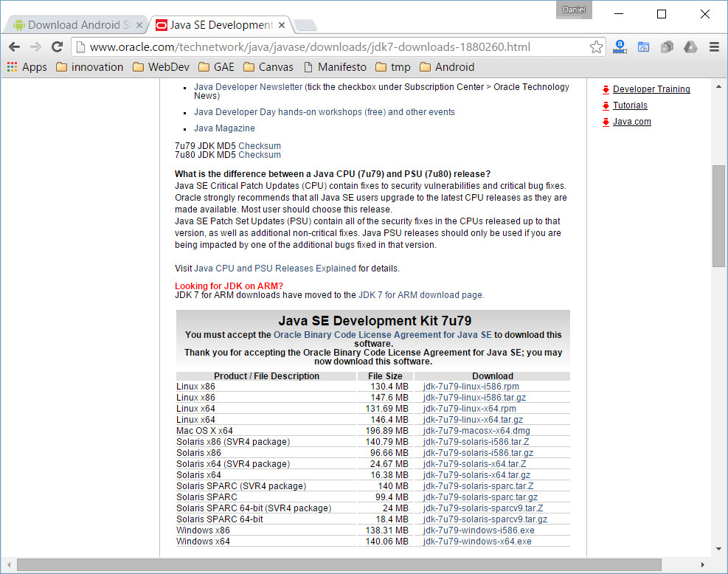Viewport: 728px width, 574px height.
Task: Open Java Developer Day workshops link
Action: tap(324, 112)
